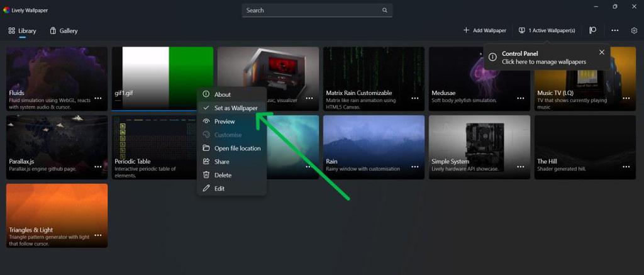Select Set as Wallpaper in context menu
This screenshot has width=644, height=275.
pos(231,108)
